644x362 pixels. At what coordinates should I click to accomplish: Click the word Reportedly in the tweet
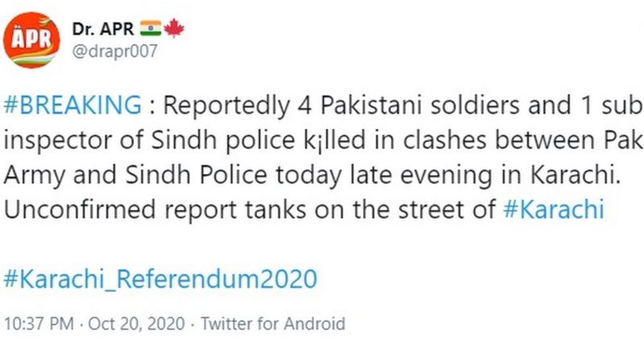pos(226,105)
